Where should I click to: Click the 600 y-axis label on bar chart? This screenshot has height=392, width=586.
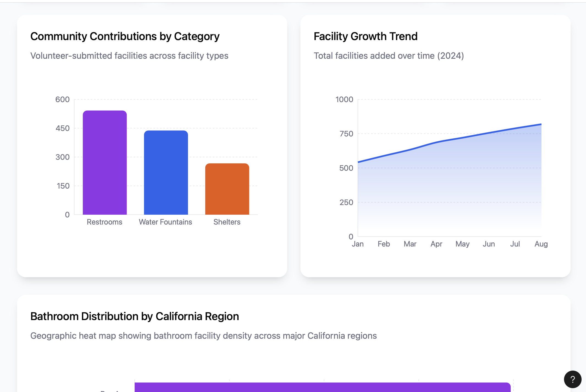[62, 99]
